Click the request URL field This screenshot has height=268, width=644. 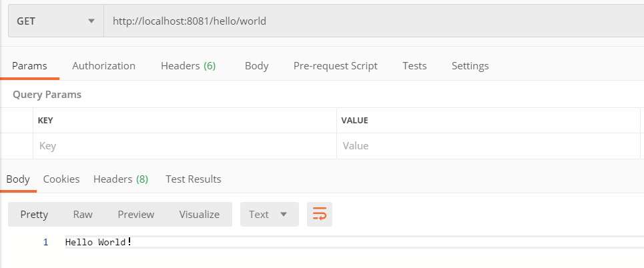pos(374,21)
